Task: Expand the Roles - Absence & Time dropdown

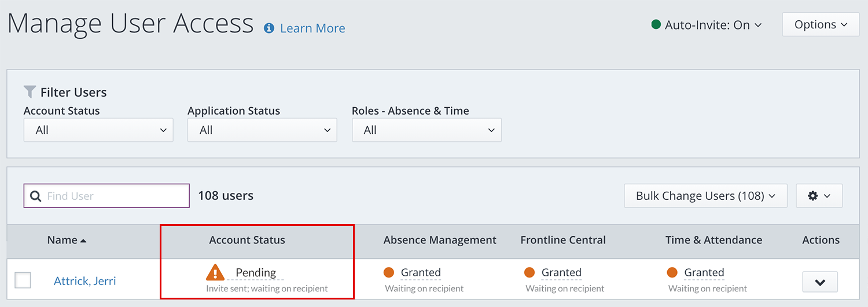Action: point(426,130)
